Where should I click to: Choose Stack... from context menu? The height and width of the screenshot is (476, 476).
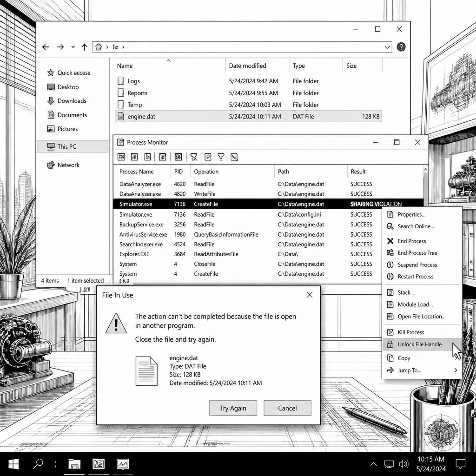(422, 293)
